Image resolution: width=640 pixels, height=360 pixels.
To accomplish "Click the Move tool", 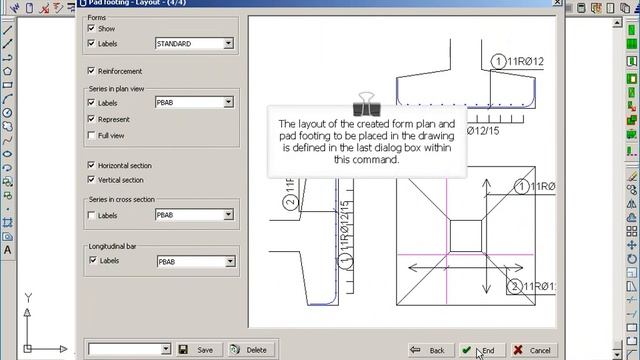I will (632, 245).
